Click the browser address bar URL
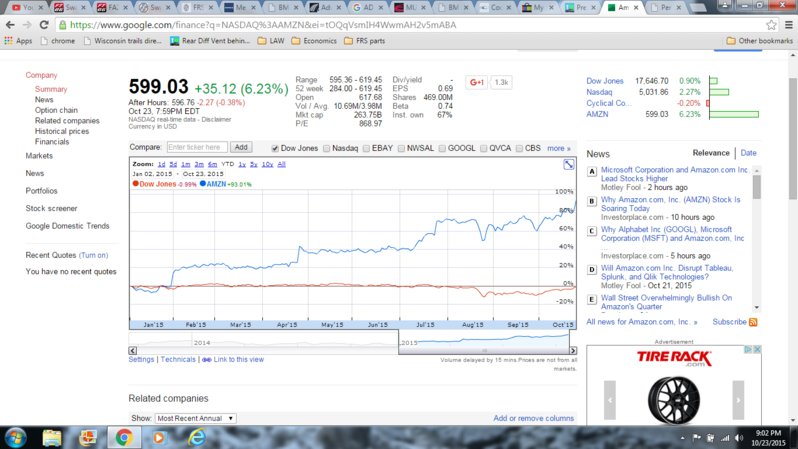Image resolution: width=798 pixels, height=449 pixels. click(263, 24)
